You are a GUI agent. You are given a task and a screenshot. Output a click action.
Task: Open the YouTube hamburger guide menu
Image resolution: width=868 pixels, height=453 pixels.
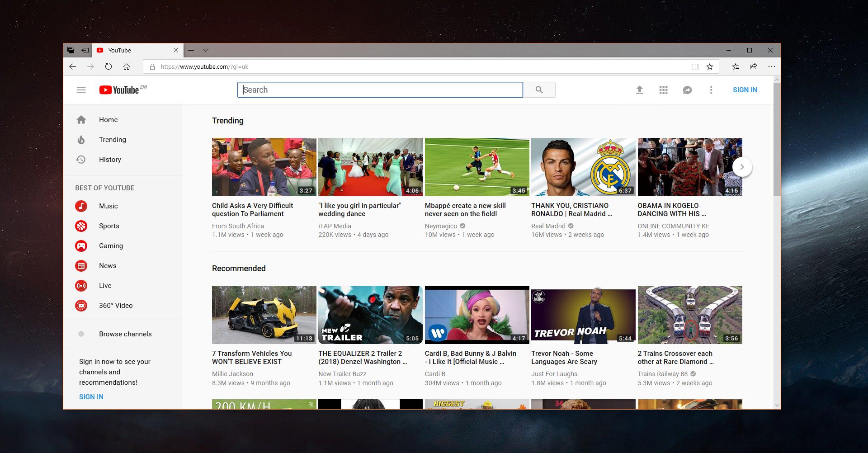81,90
